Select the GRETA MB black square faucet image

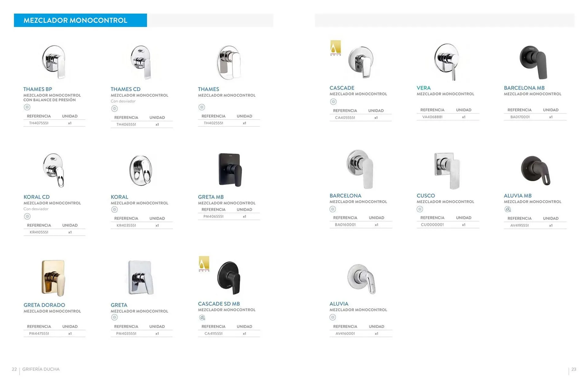click(x=230, y=170)
